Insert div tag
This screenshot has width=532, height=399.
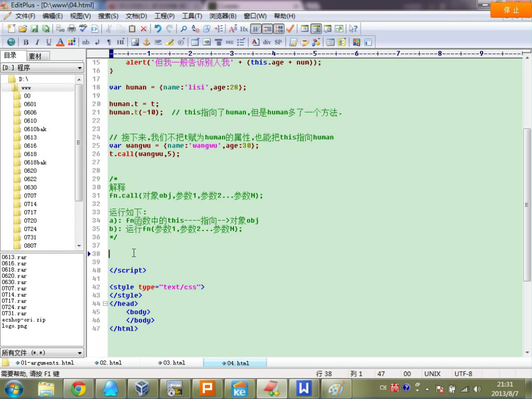pyautogui.click(x=267, y=42)
